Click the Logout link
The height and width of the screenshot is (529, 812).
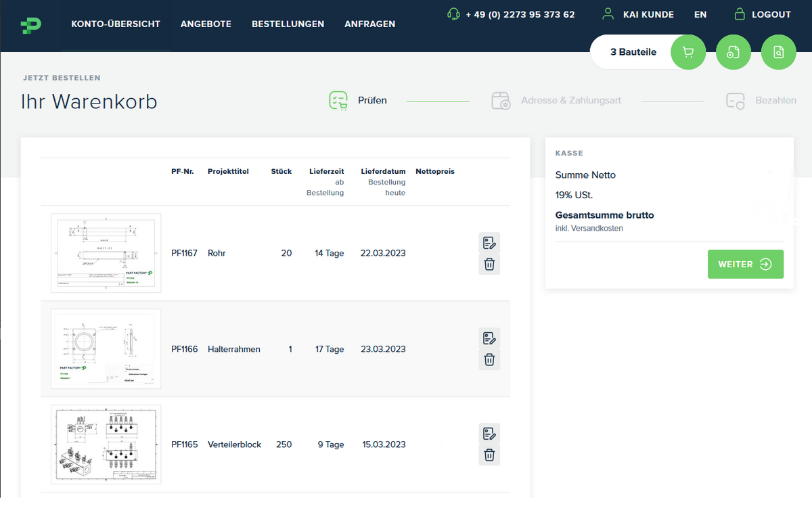tap(763, 14)
